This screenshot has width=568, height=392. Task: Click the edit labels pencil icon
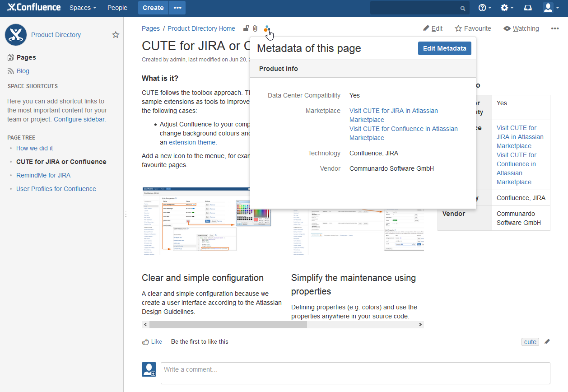(x=547, y=342)
